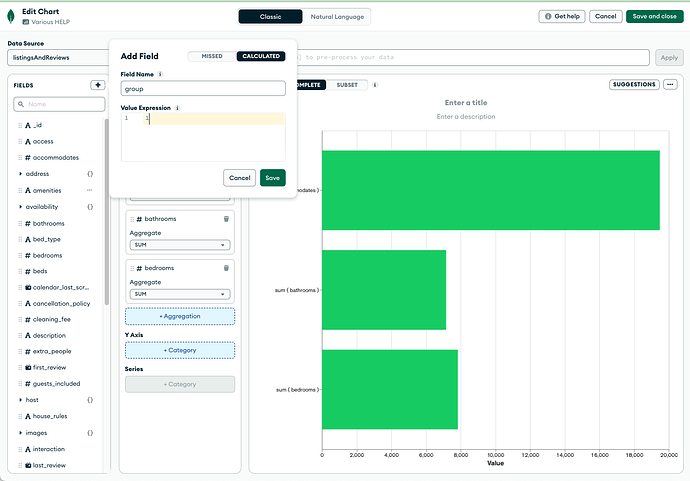The width and height of the screenshot is (690, 481).
Task: Click Save and close button
Action: pos(654,16)
